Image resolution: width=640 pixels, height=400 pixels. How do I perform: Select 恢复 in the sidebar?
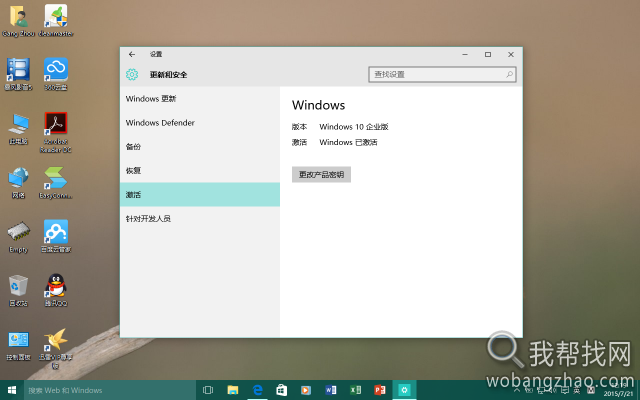(200, 171)
